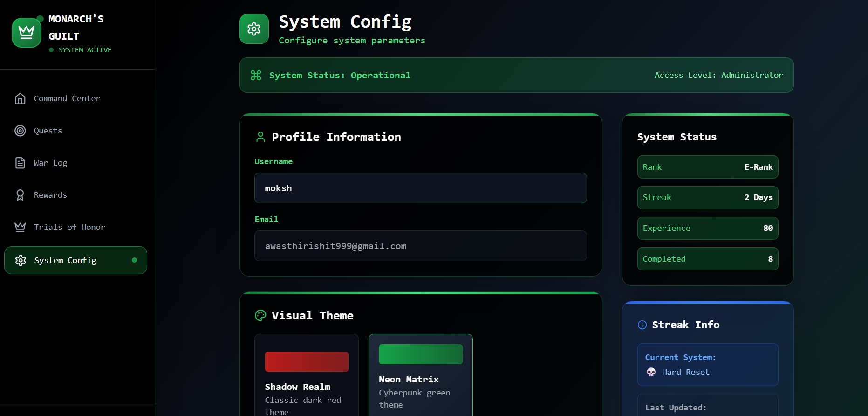Click the System Config gear icon in sidebar
The image size is (868, 416).
pos(21,260)
